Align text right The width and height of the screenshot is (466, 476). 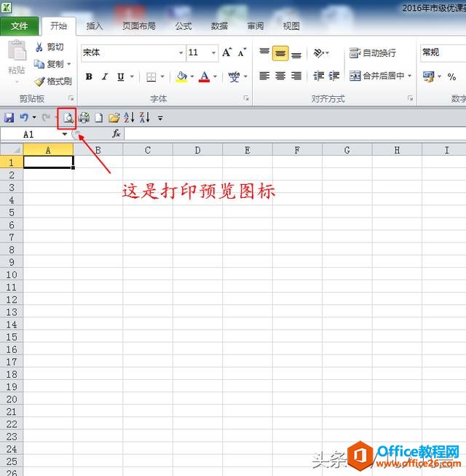pos(296,76)
